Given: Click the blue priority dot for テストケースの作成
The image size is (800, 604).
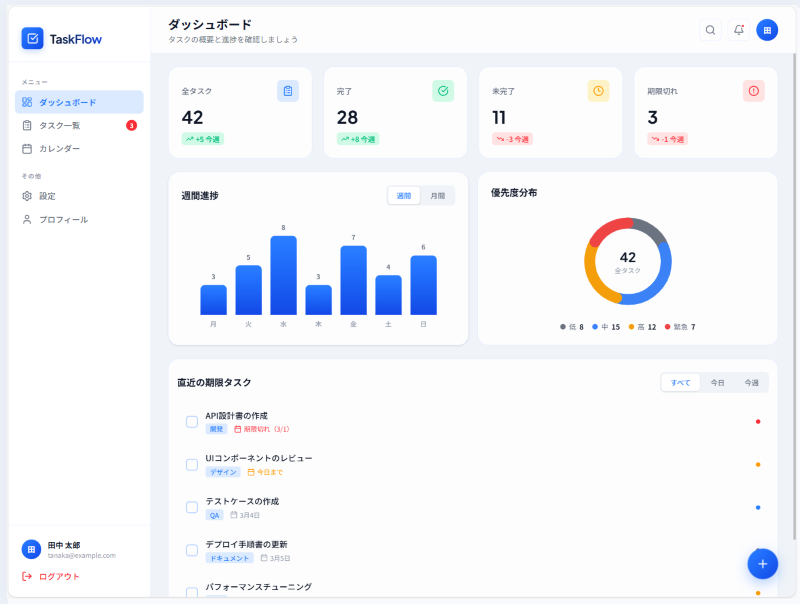Looking at the screenshot, I should pos(758,507).
